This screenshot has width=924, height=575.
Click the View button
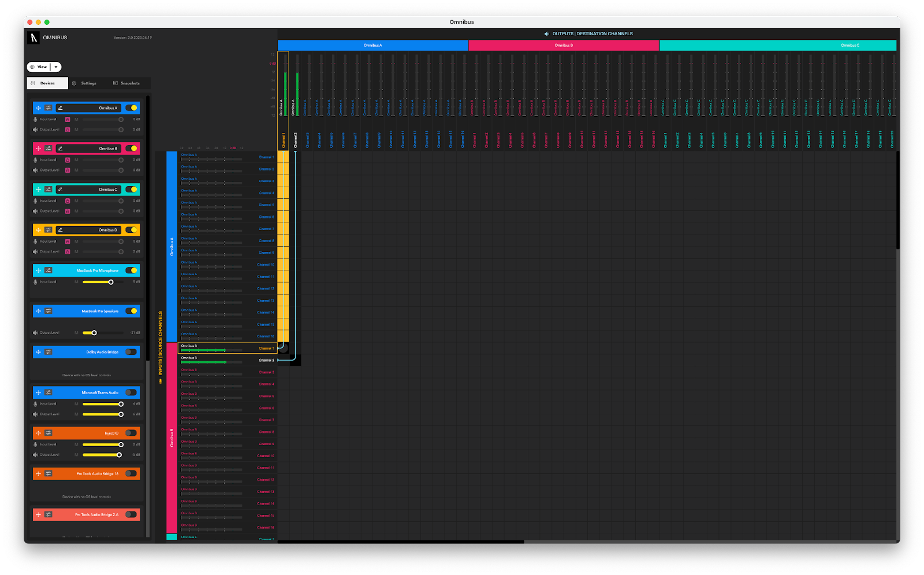(39, 67)
